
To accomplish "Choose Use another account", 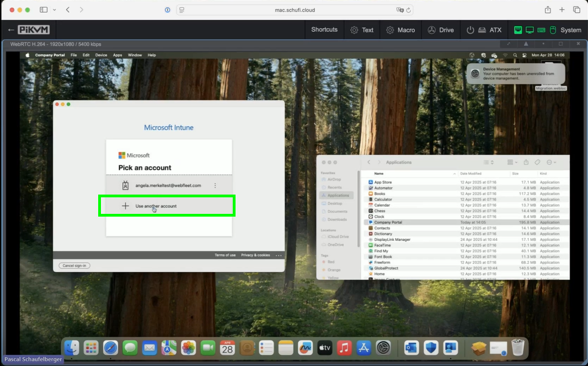I will click(x=169, y=206).
